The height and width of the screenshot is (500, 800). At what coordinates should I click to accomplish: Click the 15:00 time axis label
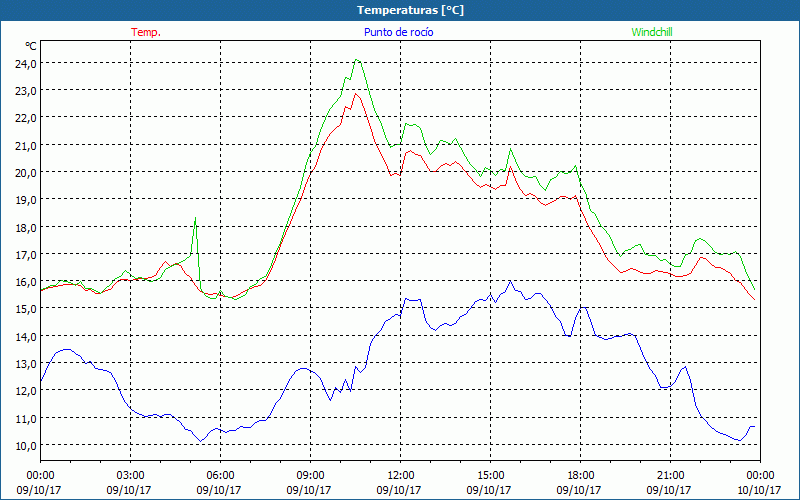[x=490, y=476]
